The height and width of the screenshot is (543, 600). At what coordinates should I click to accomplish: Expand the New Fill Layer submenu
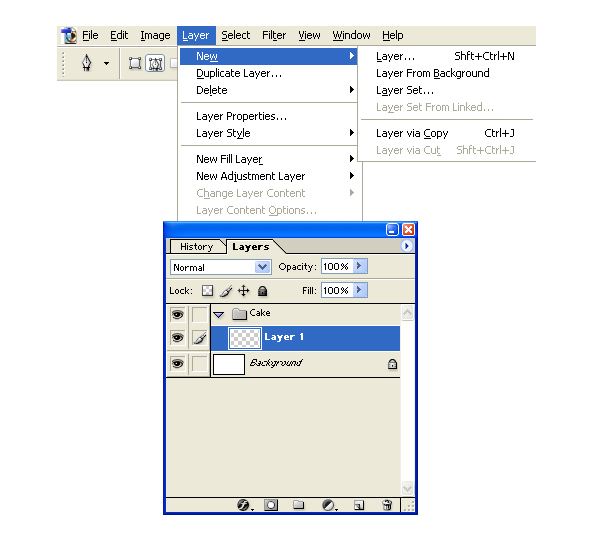[x=268, y=159]
